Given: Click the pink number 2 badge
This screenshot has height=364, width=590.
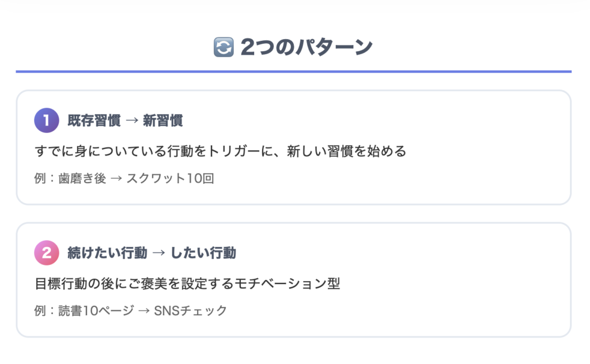Looking at the screenshot, I should coord(47,253).
